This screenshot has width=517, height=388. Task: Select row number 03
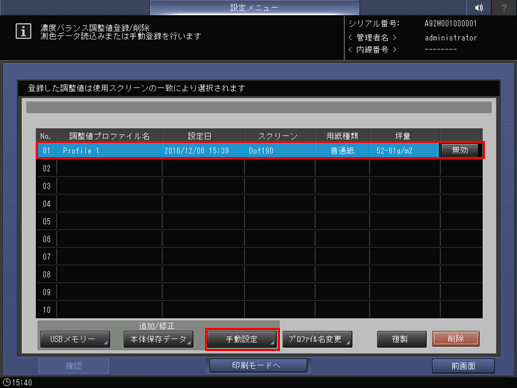tap(46, 186)
